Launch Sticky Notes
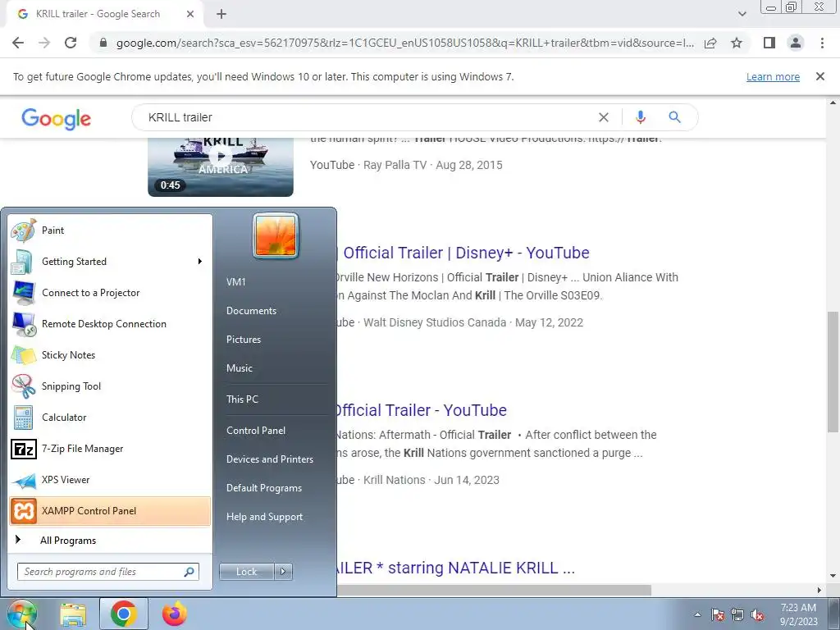This screenshot has height=630, width=840. [x=110, y=354]
